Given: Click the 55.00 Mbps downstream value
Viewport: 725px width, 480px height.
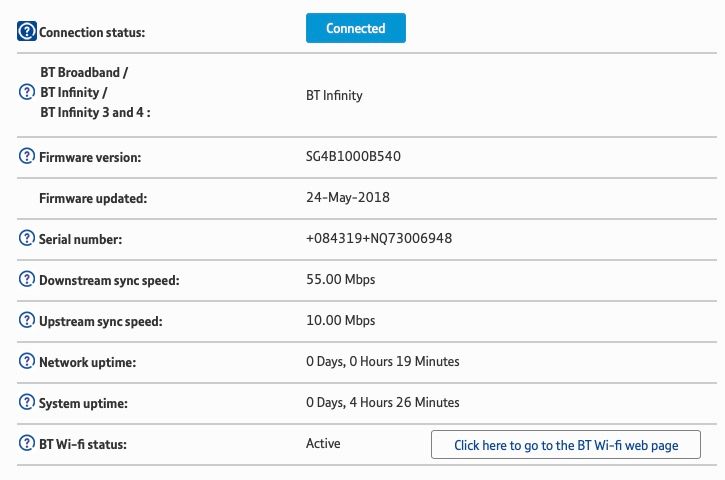Looking at the screenshot, I should (340, 280).
